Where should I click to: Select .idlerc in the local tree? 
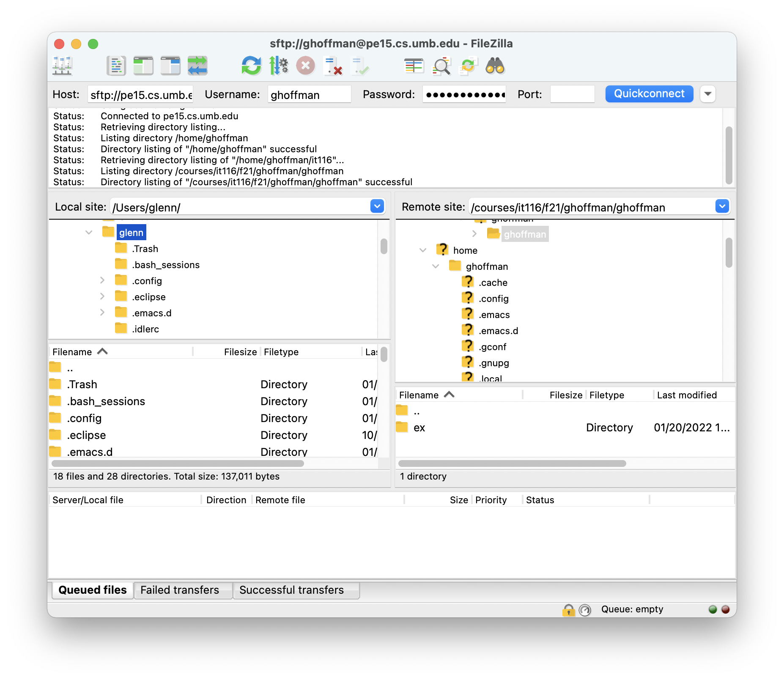[x=145, y=329]
